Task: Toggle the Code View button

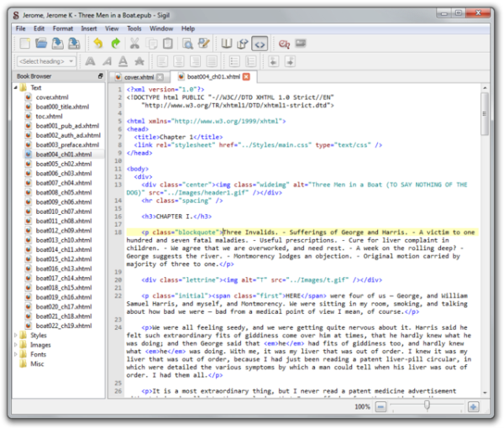Action: click(260, 44)
